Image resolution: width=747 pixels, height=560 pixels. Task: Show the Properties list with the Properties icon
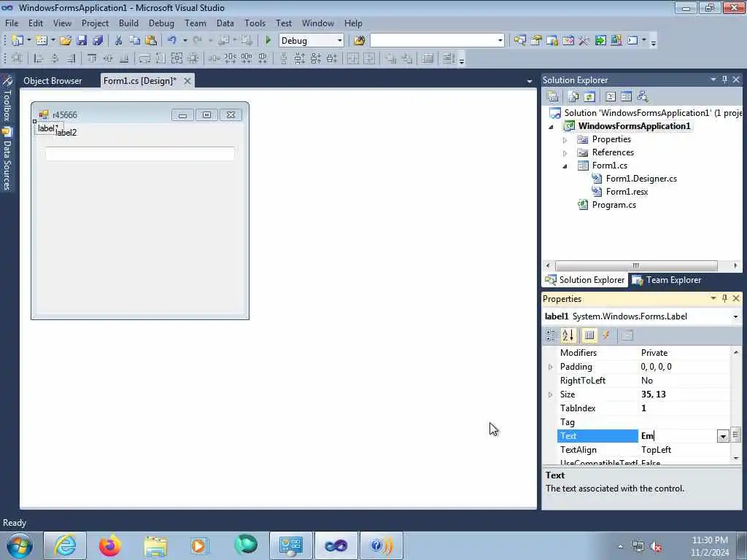tap(589, 335)
